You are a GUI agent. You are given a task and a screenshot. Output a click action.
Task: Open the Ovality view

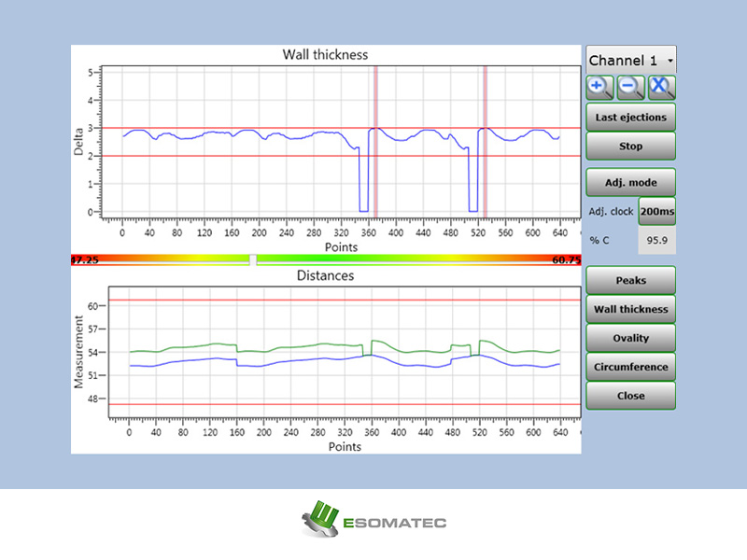pos(630,338)
